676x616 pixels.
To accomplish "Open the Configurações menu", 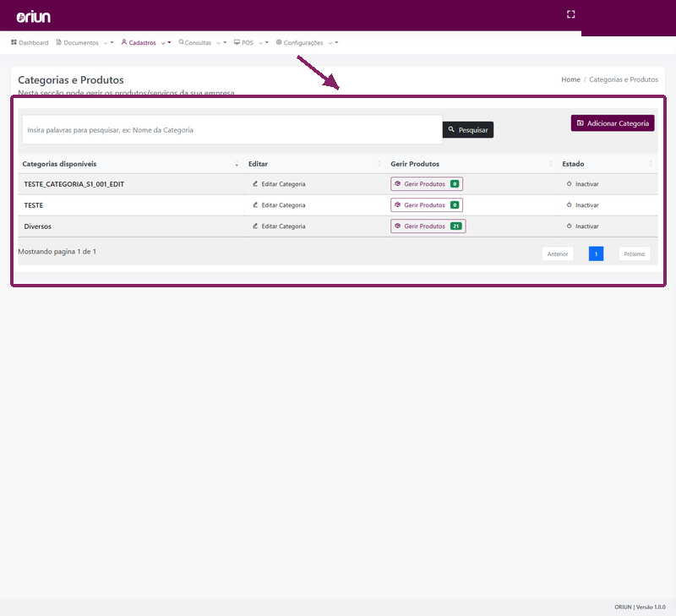I will 300,43.
